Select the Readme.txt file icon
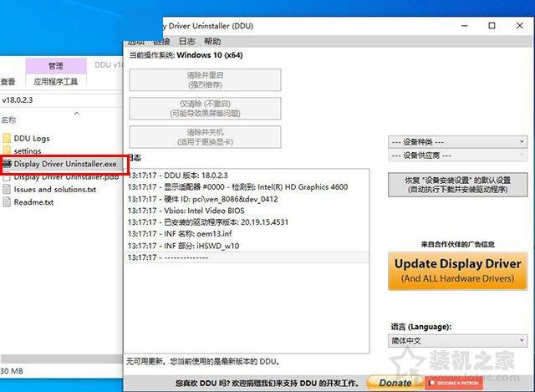This screenshot has width=535, height=392. pos(7,202)
